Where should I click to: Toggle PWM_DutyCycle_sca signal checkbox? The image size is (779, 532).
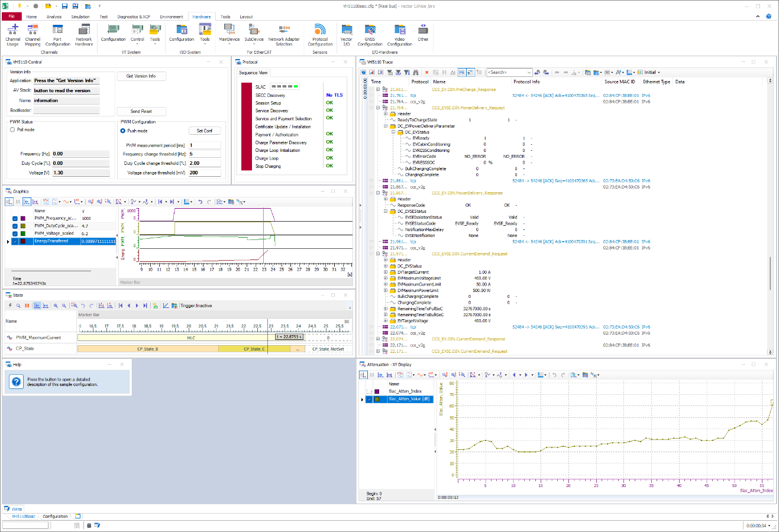[x=15, y=226]
